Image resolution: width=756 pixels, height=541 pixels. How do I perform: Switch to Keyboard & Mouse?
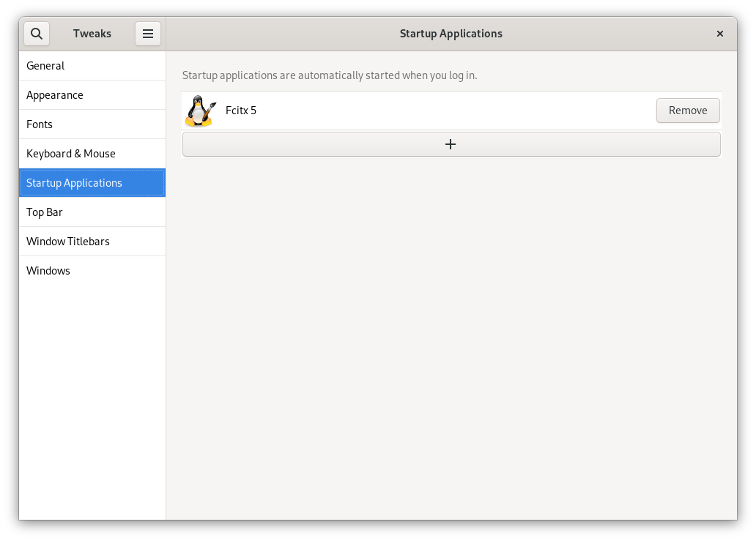tap(92, 154)
